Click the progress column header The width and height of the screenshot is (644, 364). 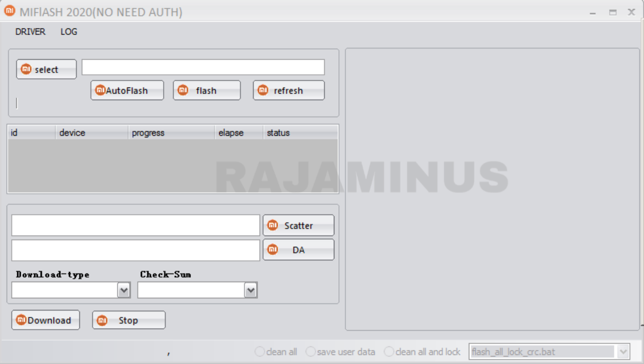click(x=171, y=132)
